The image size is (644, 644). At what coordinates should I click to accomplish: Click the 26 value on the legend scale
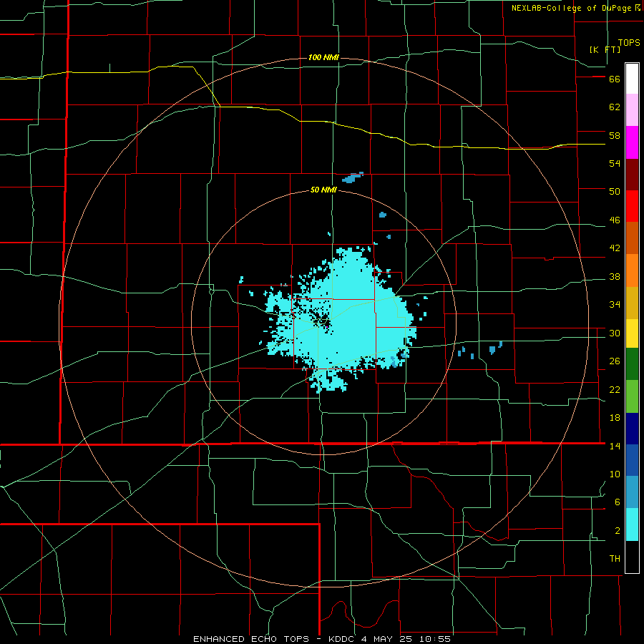pos(615,361)
